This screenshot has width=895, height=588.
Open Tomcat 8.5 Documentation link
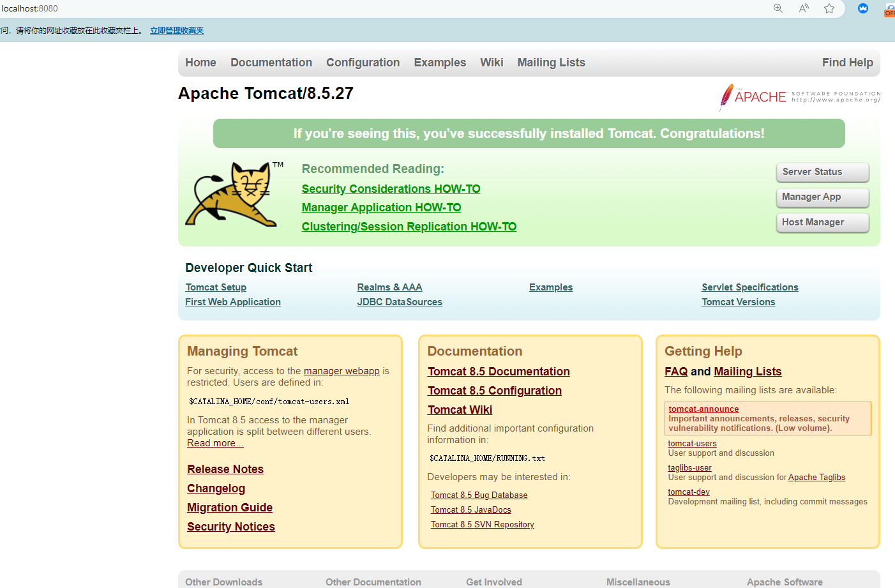click(x=499, y=372)
